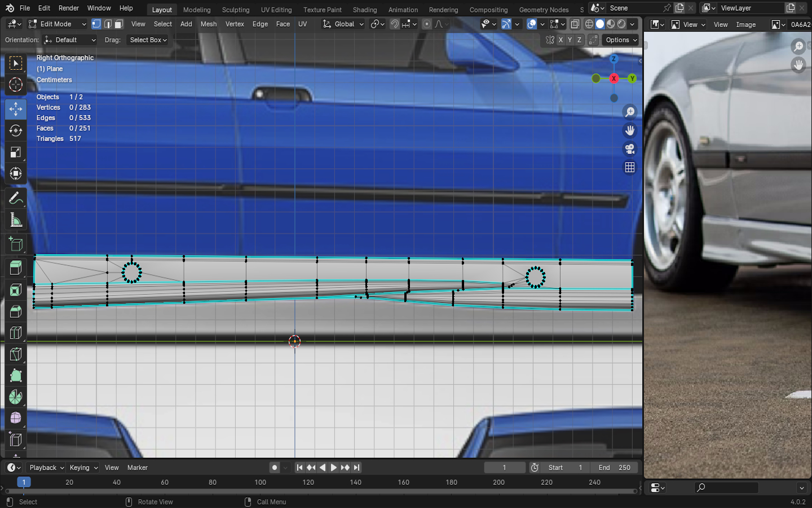Click the End frame field
The width and height of the screenshot is (812, 508).
[x=614, y=467]
